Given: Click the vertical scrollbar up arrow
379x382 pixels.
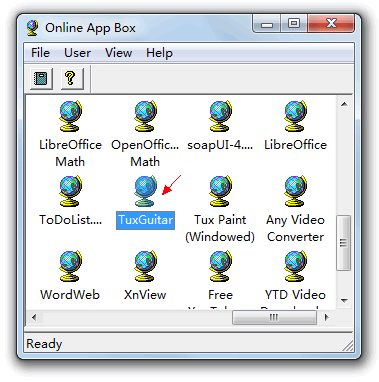Looking at the screenshot, I should click(x=344, y=104).
